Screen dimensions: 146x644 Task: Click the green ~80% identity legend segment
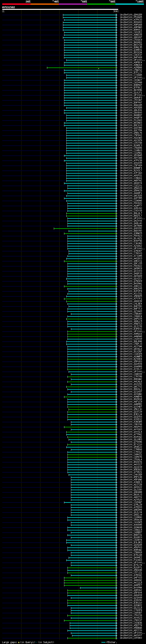pyautogui.click(x=101, y=4)
